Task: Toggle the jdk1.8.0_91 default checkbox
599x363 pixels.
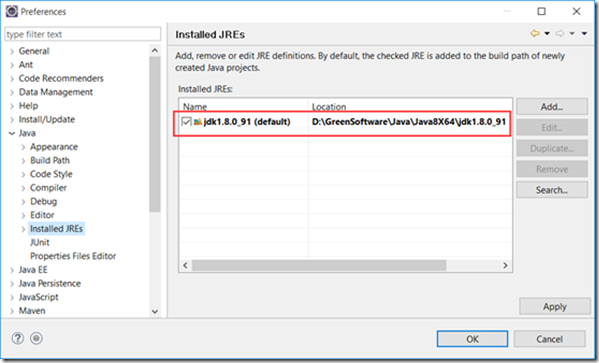Action: coord(186,122)
